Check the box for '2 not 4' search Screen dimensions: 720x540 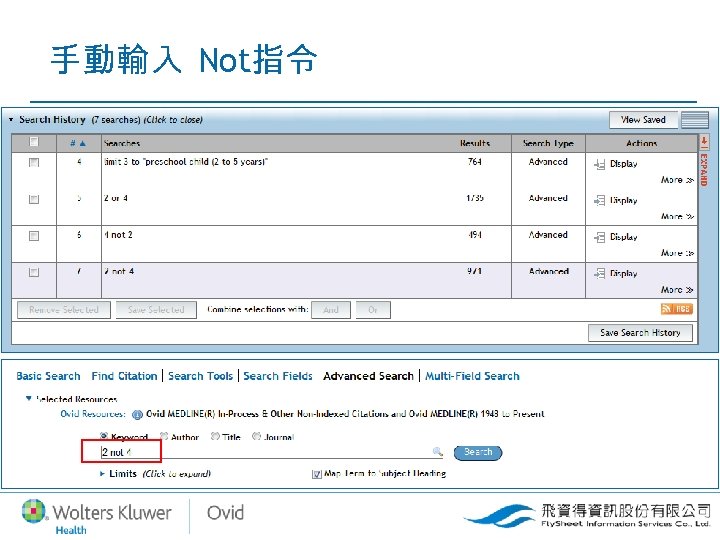34,272
